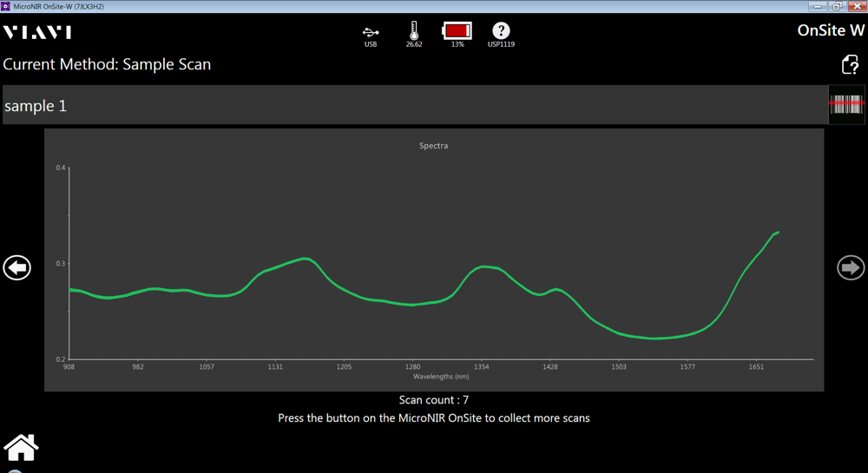Click the thermometer temperature icon showing 26.62
The image size is (868, 473).
[414, 30]
